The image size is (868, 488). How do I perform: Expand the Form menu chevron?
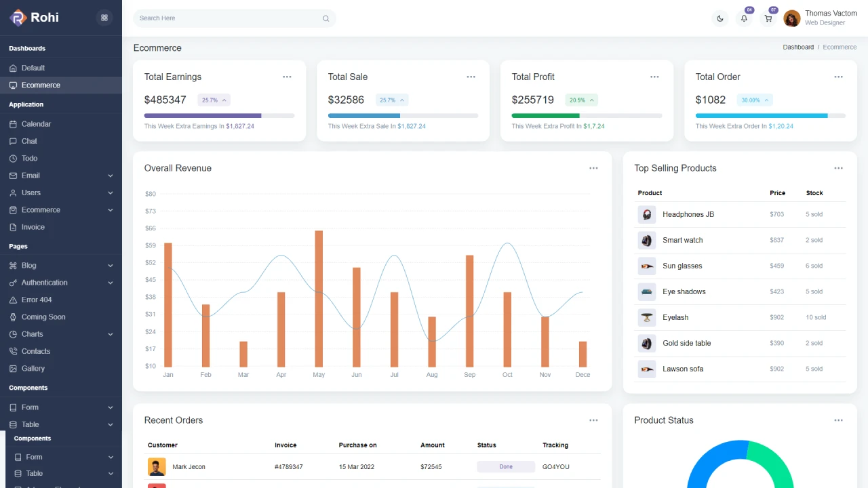(111, 407)
